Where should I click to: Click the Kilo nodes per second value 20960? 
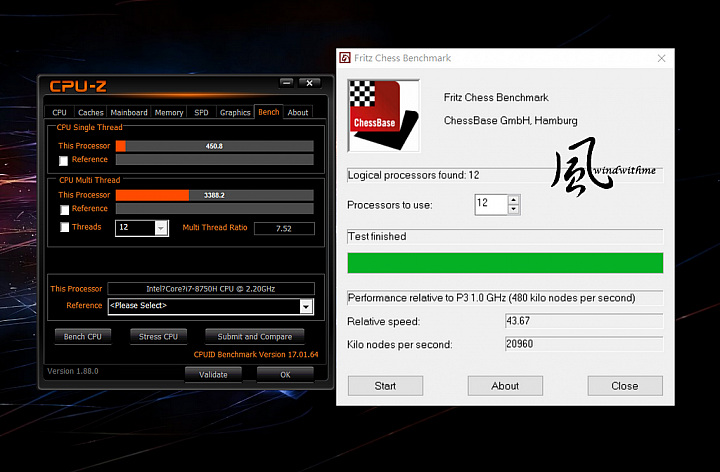pyautogui.click(x=584, y=344)
